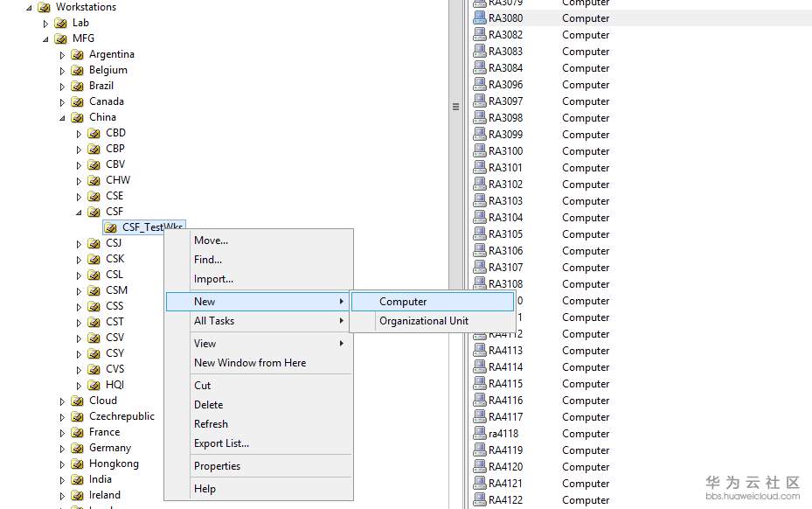The width and height of the screenshot is (812, 509).
Task: Collapse the China tree node
Action: coord(62,118)
